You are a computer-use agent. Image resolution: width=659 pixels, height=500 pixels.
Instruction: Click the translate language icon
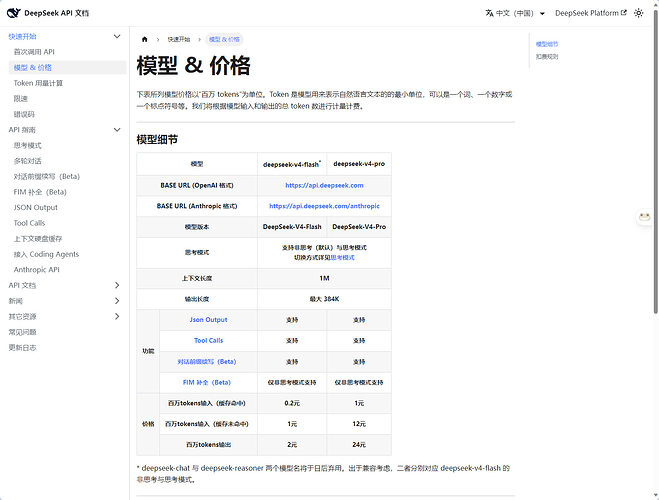pos(489,13)
